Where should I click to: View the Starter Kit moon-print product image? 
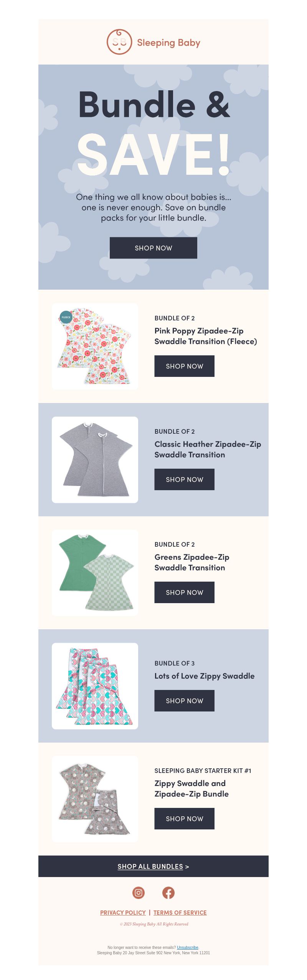[95, 799]
